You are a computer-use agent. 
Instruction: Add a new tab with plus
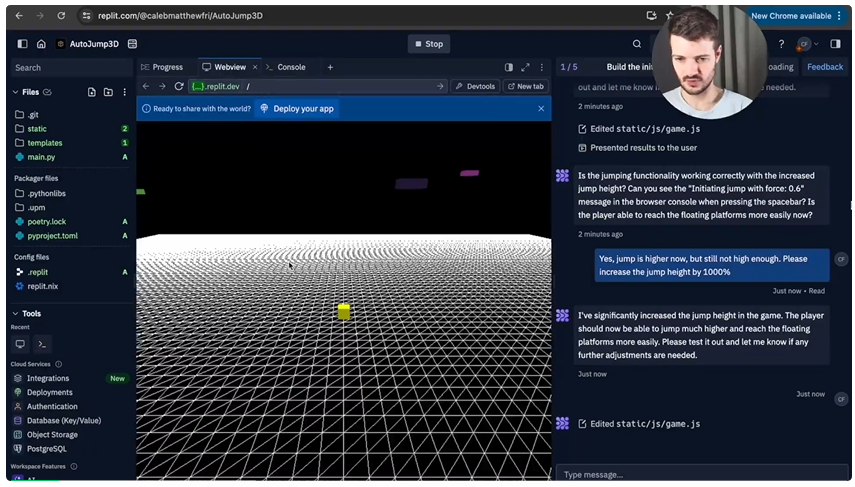[x=330, y=67]
